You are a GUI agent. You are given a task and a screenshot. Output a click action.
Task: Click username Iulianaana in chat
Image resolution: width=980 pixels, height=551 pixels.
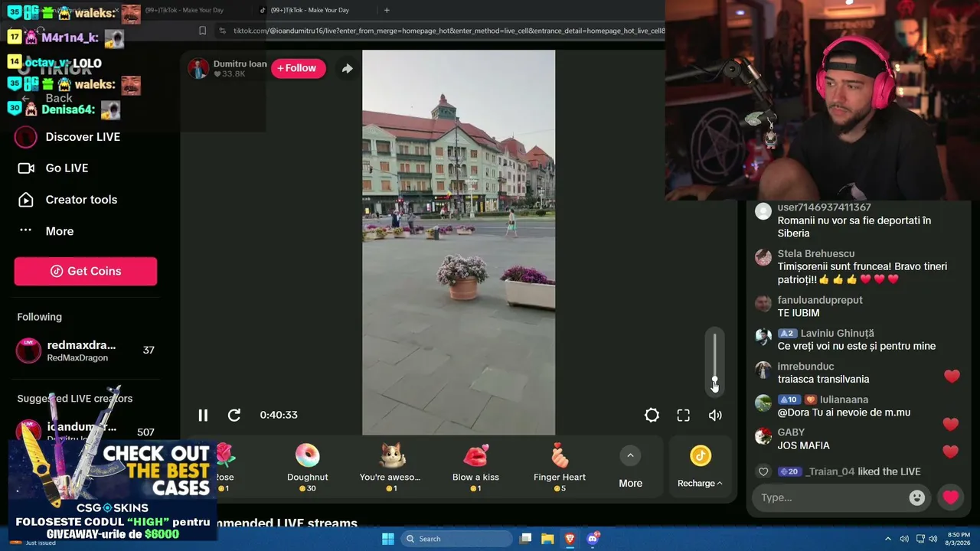click(844, 399)
